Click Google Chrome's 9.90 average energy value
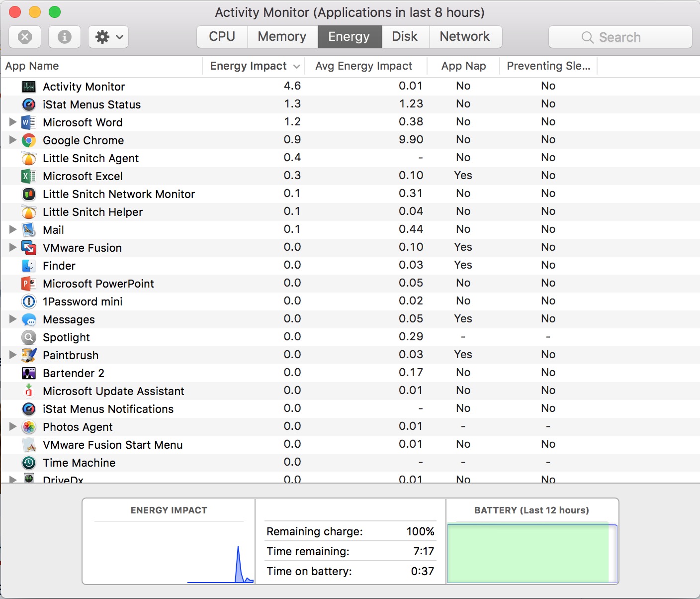Viewport: 700px width, 599px height. click(411, 140)
